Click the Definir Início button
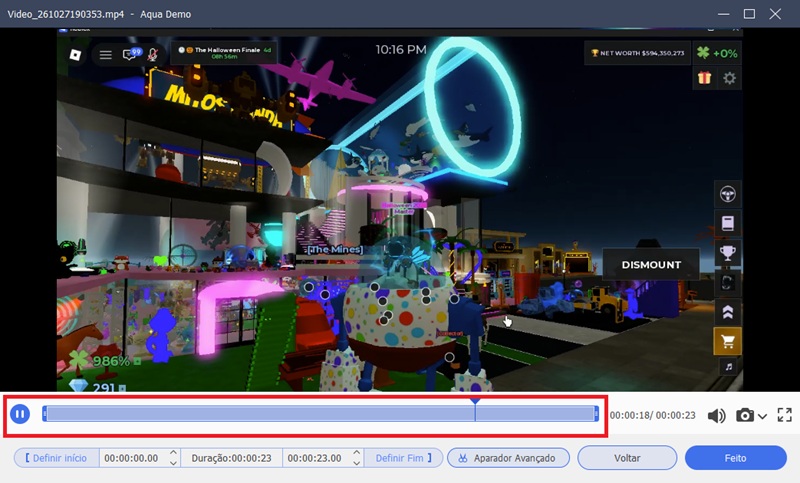 point(56,458)
